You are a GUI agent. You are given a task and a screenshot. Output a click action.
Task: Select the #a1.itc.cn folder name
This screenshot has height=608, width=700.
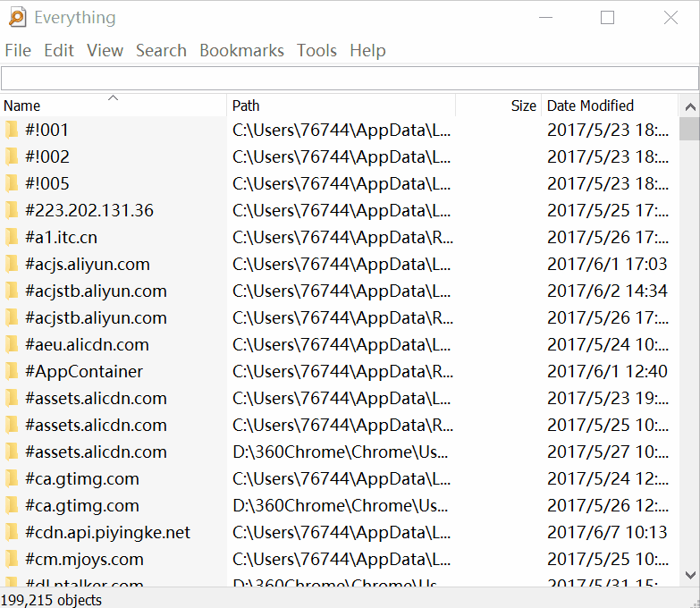61,237
